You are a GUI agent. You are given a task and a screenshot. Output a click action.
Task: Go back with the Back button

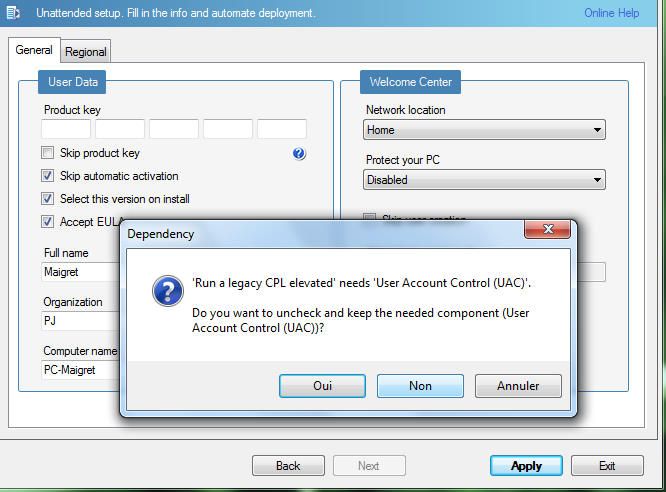pos(288,466)
